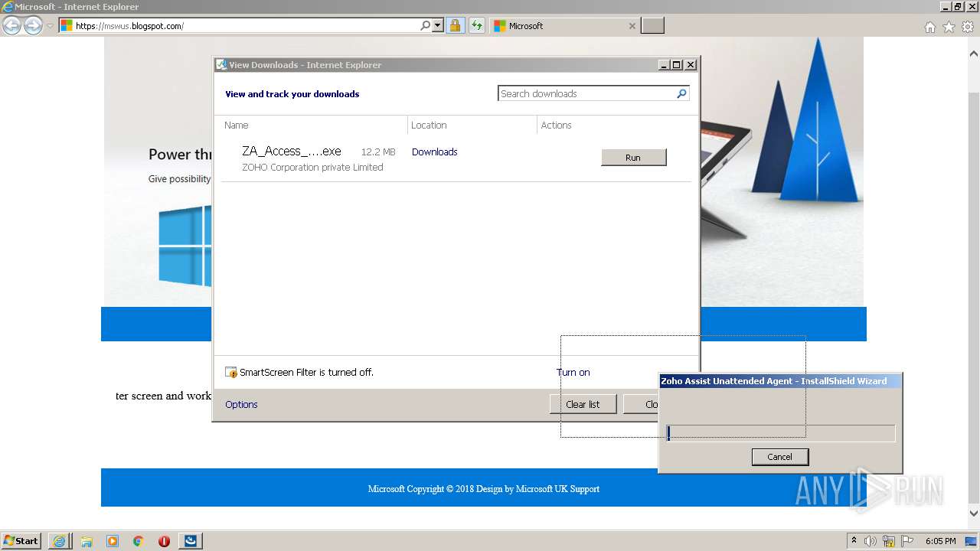Click the network tray icon
980x551 pixels.
(x=889, y=540)
